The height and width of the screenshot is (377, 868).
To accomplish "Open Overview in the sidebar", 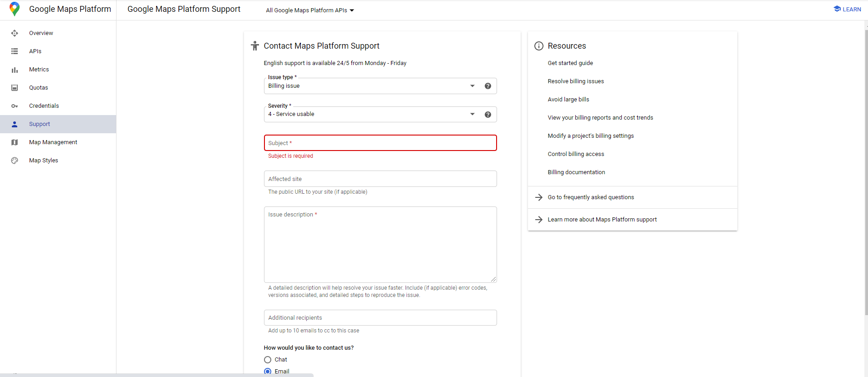I will pos(58,33).
